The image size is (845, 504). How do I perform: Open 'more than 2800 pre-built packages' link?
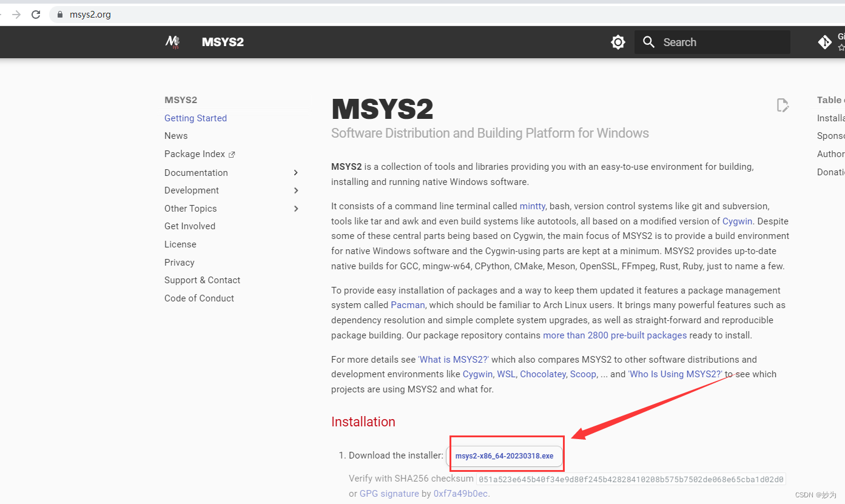pyautogui.click(x=615, y=335)
